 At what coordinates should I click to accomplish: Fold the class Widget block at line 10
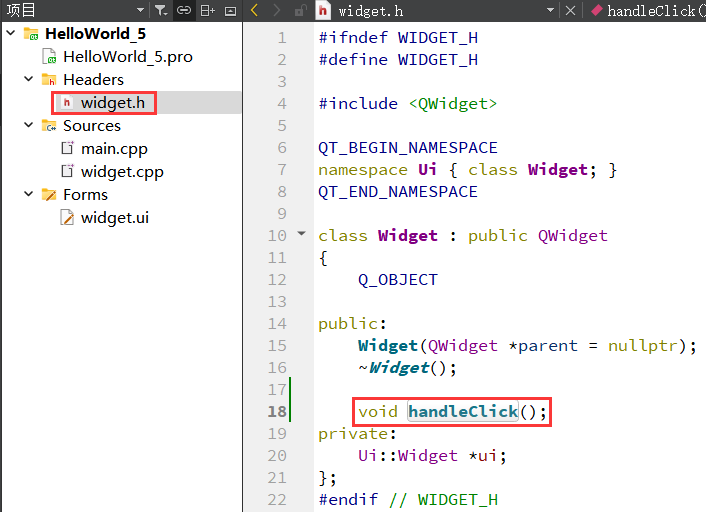[302, 233]
